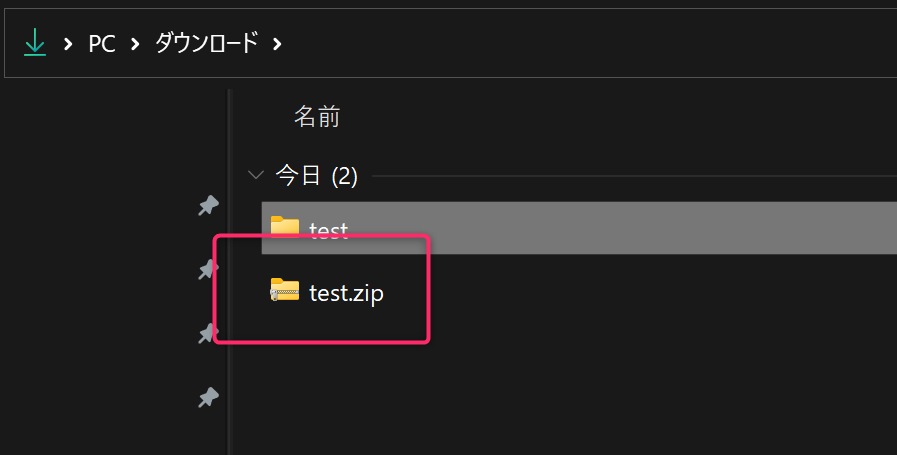
Task: Click the bottommost pin icon in sidebar
Action: pyautogui.click(x=208, y=398)
